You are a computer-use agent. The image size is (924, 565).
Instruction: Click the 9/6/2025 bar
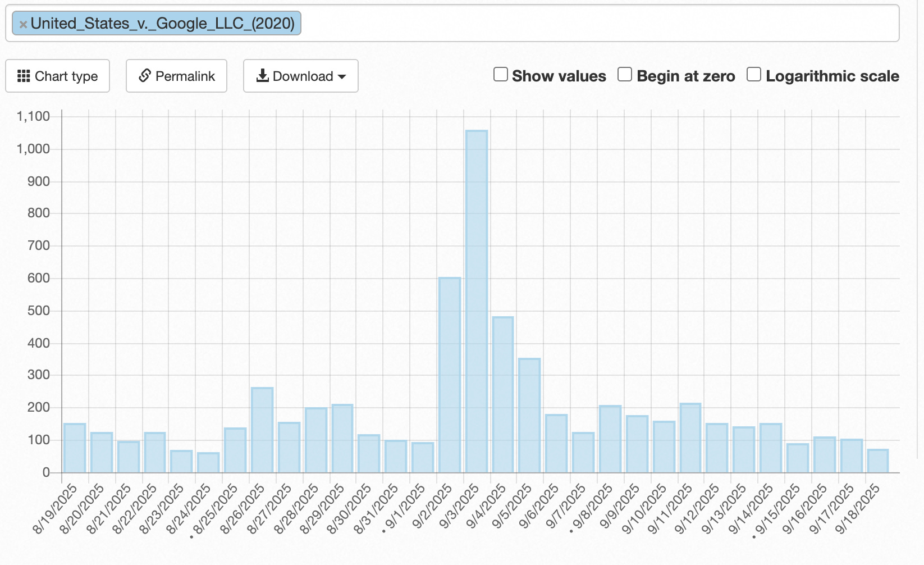[x=556, y=444]
